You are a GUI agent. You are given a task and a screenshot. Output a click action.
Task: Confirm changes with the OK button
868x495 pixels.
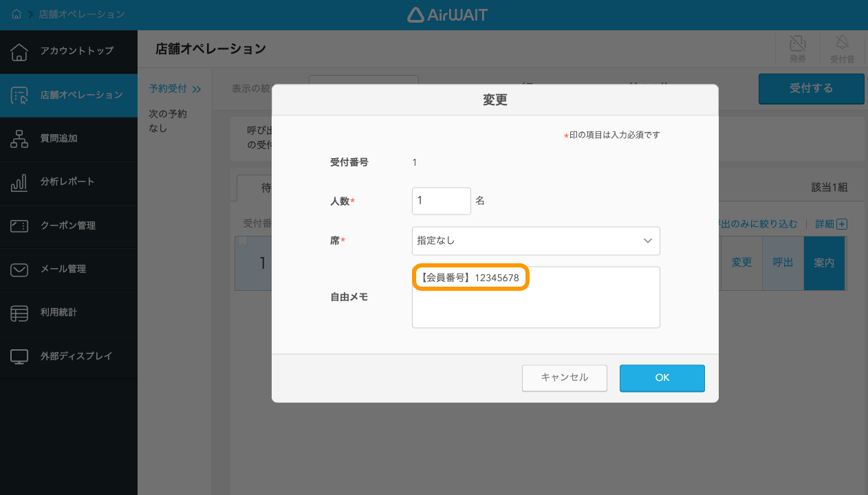pyautogui.click(x=661, y=377)
